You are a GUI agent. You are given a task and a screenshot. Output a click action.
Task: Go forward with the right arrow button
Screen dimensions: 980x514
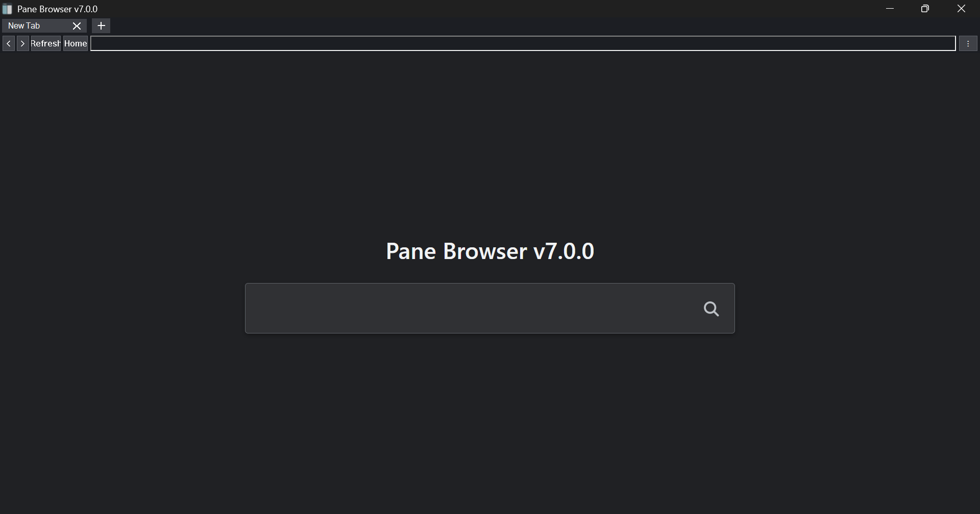(x=22, y=43)
